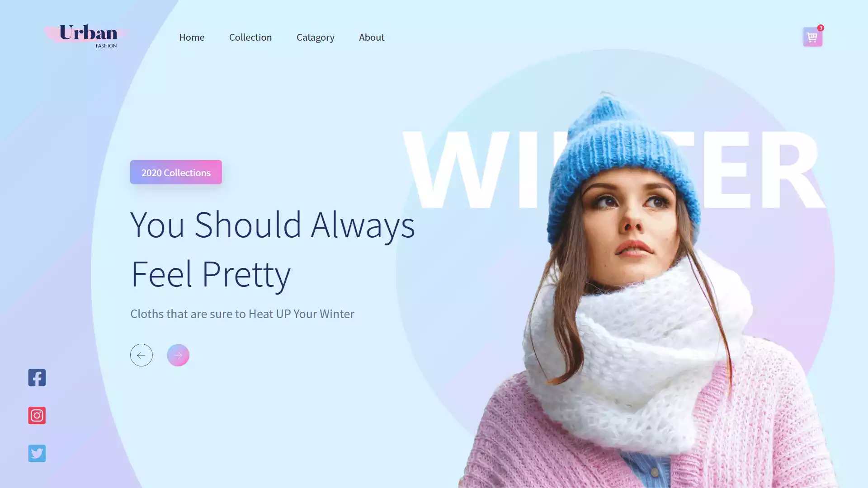
Task: Click the Facebook social icon
Action: coord(37,377)
